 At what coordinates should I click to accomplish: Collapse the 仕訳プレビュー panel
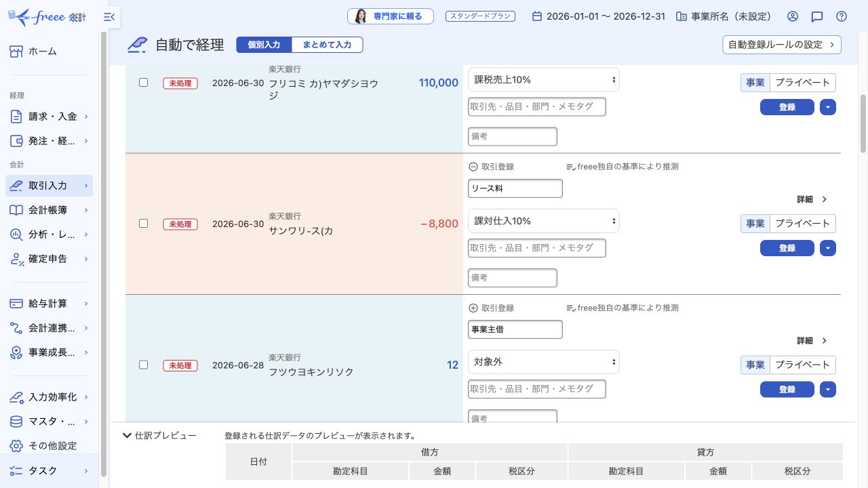tap(159, 435)
